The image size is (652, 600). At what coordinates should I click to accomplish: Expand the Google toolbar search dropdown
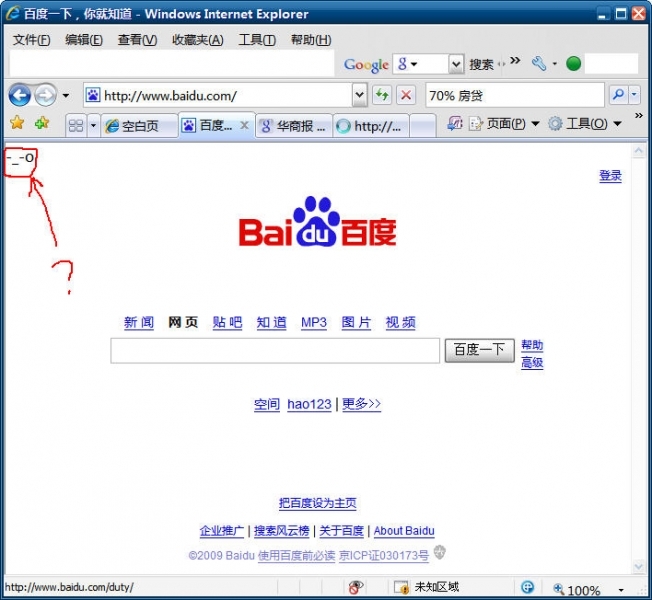coord(456,64)
